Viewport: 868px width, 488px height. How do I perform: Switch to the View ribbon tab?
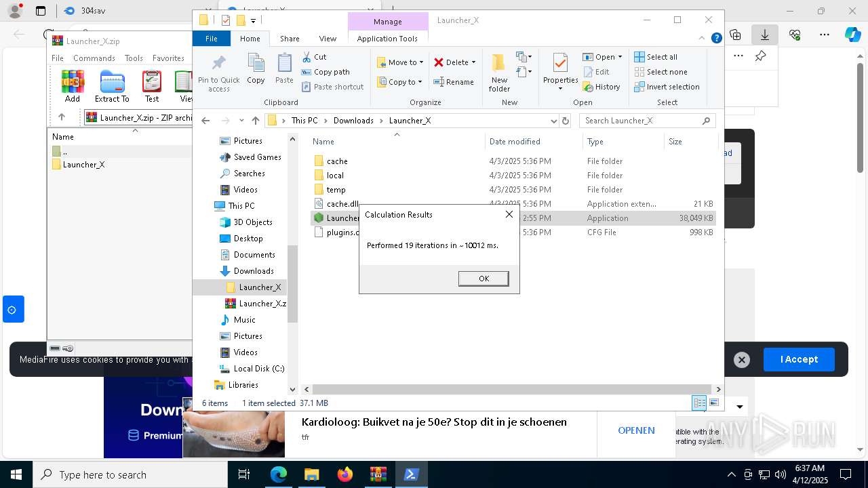(x=328, y=39)
